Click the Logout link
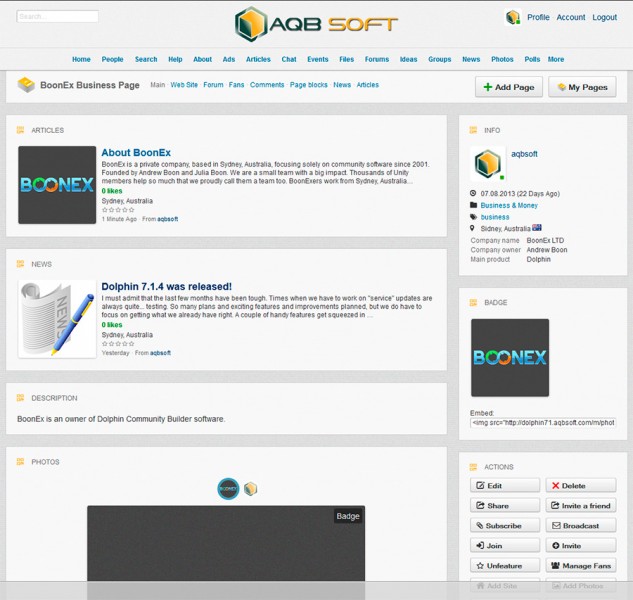The width and height of the screenshot is (633, 600). point(604,17)
